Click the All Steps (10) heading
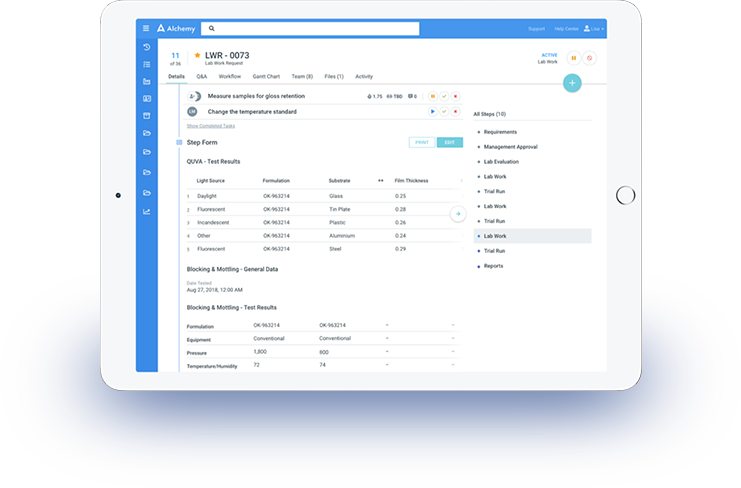 [490, 114]
